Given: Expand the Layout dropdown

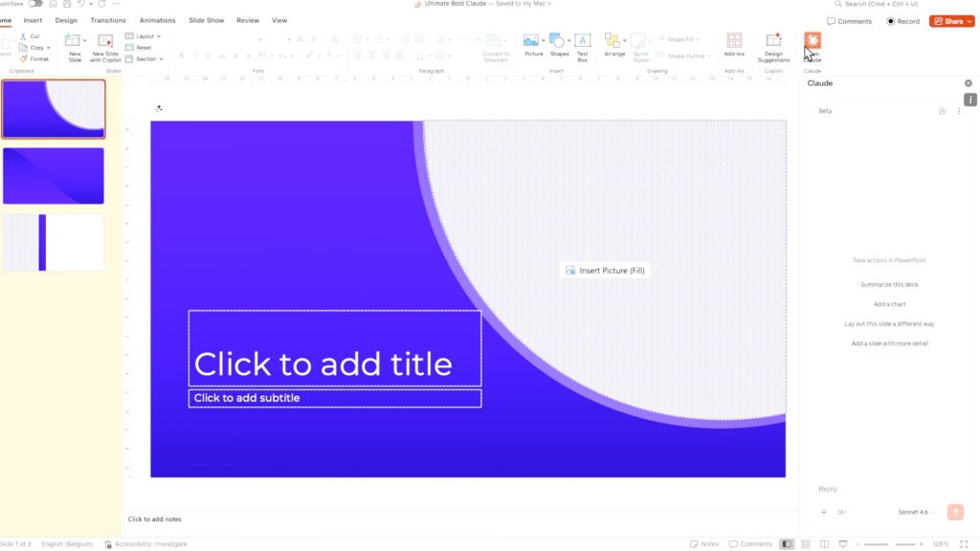Looking at the screenshot, I should click(144, 36).
